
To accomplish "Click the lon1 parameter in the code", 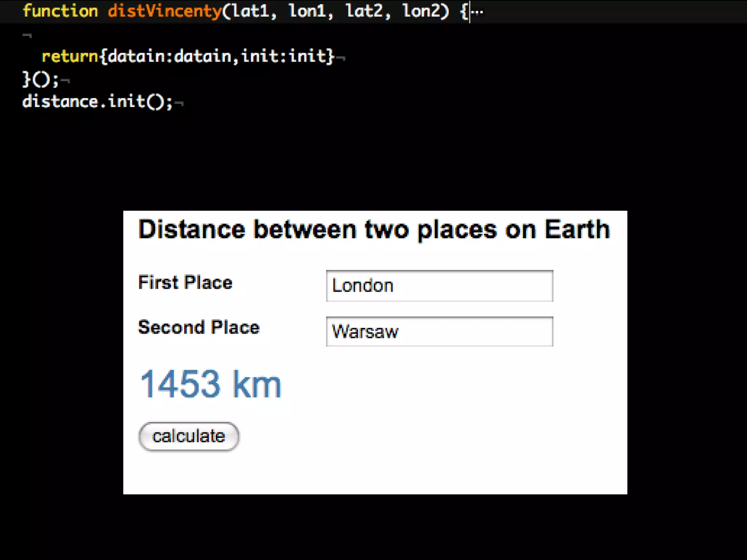I will [307, 11].
